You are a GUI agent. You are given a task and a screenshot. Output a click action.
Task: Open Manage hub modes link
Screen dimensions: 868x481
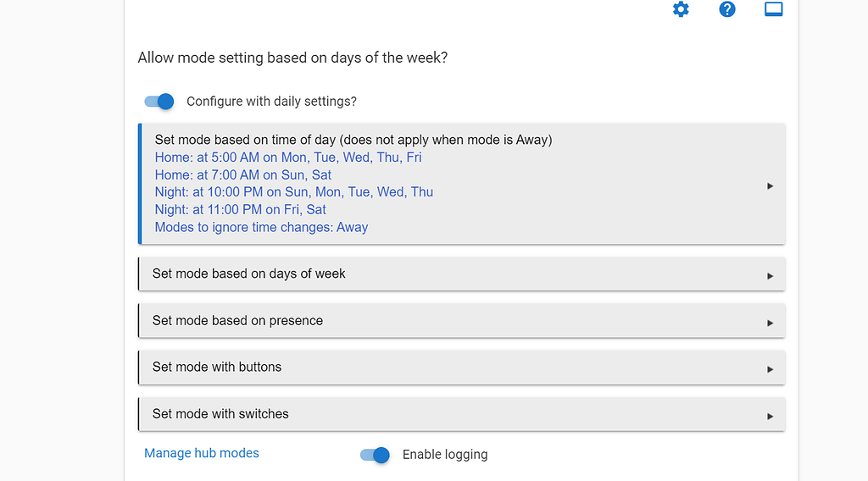(x=202, y=453)
